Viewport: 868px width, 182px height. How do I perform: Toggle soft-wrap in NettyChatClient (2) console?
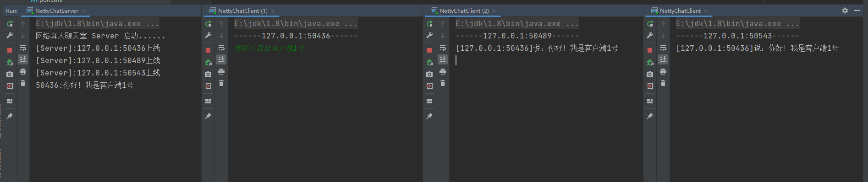[443, 48]
